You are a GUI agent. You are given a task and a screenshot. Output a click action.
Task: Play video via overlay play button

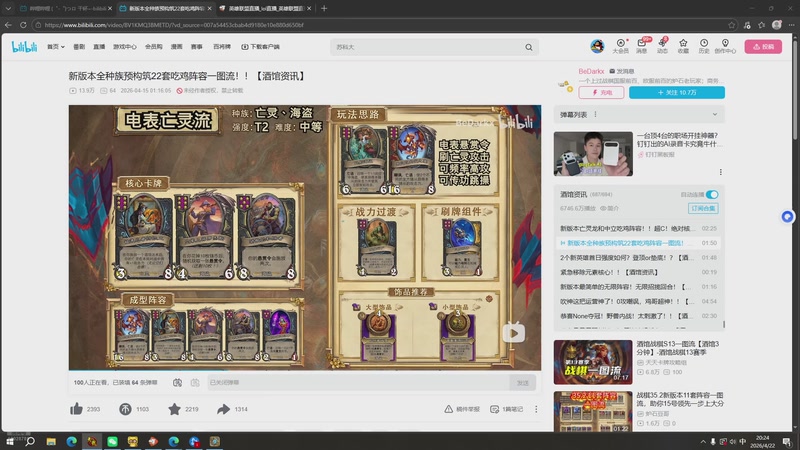514,333
